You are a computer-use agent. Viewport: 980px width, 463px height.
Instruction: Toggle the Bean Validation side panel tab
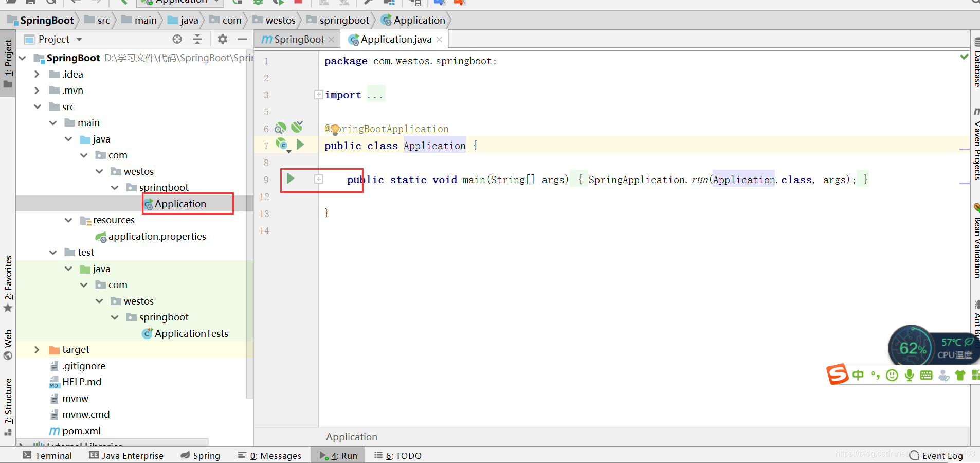tap(976, 240)
